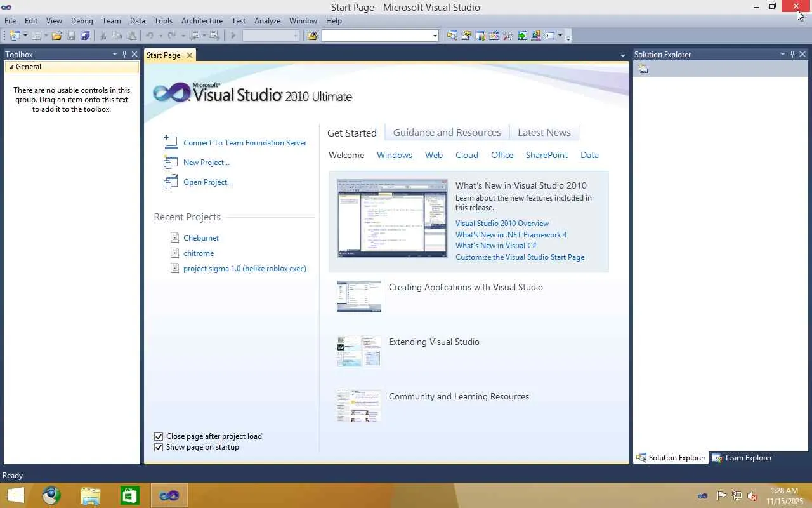Collapse the General group in Toolbox
812x508 pixels.
click(x=11, y=67)
